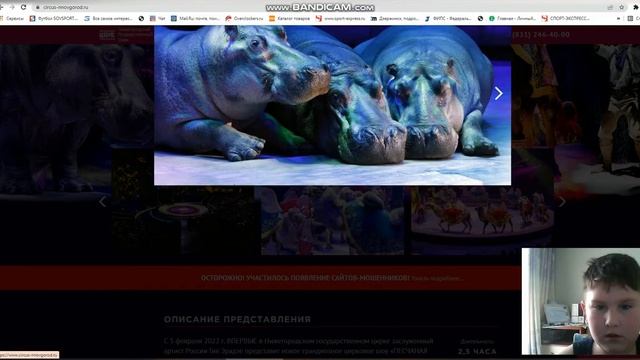
Task: Open the globe-icon bookmark after ФИПС
Action: pos(480,18)
